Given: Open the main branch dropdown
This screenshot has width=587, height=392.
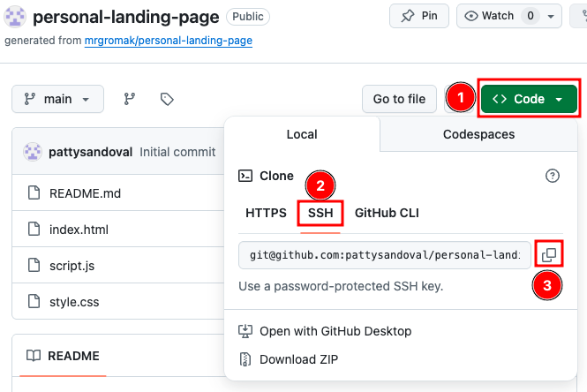Looking at the screenshot, I should click(x=57, y=99).
